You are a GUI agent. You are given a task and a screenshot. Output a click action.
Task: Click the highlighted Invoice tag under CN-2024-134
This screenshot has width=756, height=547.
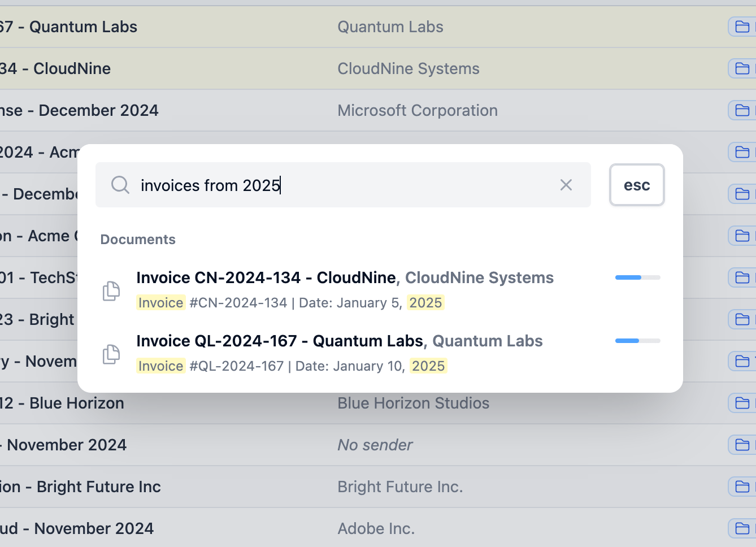click(x=160, y=302)
